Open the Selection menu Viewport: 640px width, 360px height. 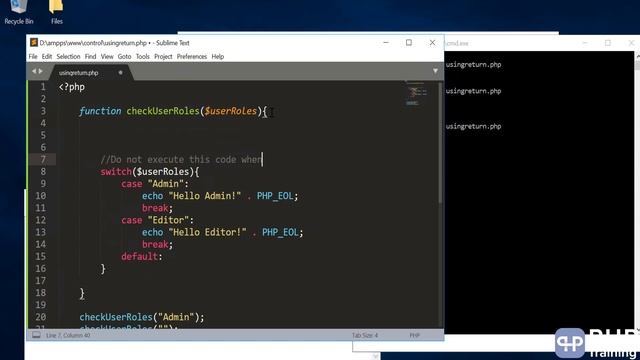[68, 56]
